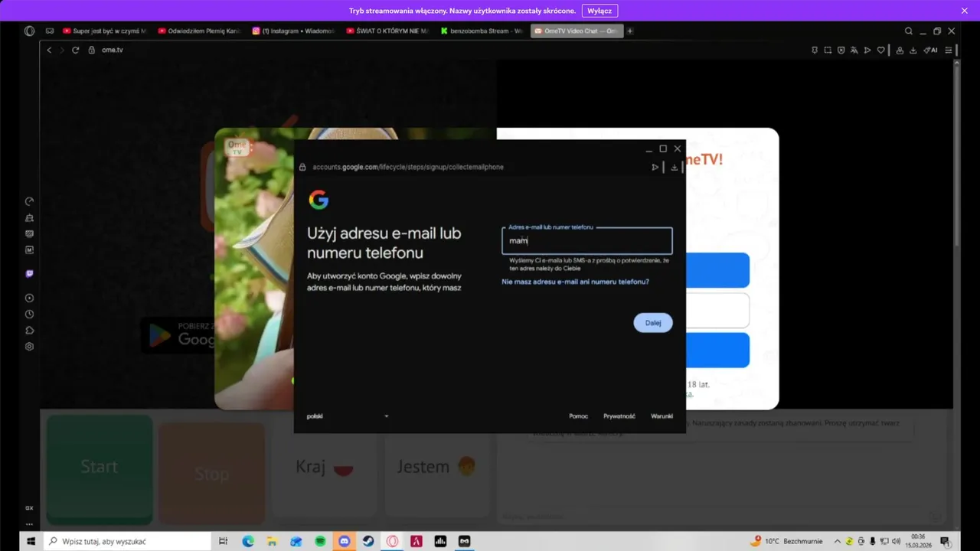Click the Dalej button
Viewport: 980px width, 551px height.
[653, 322]
